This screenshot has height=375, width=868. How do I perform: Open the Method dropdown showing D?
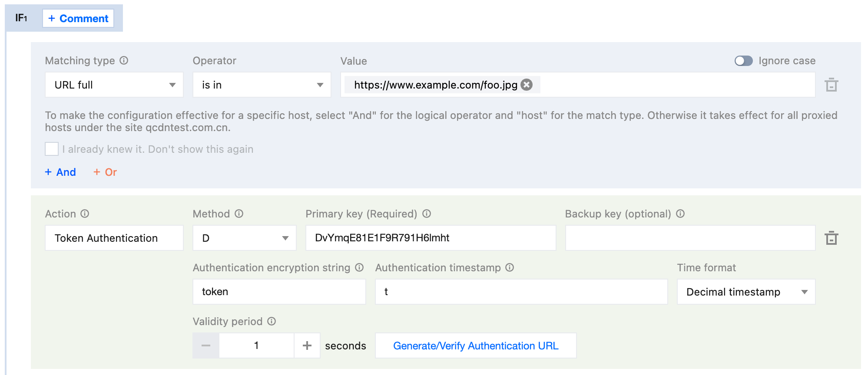244,238
